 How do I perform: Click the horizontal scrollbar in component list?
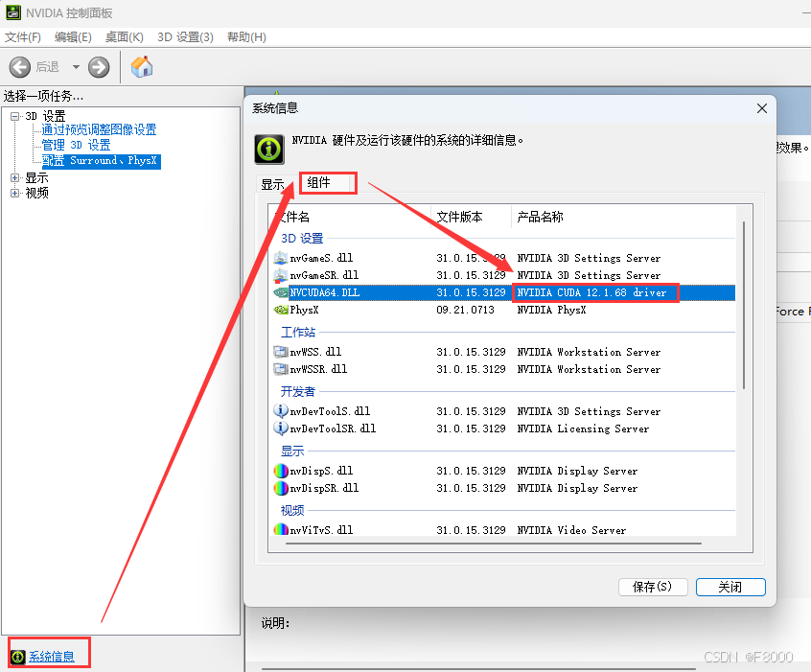click(494, 544)
